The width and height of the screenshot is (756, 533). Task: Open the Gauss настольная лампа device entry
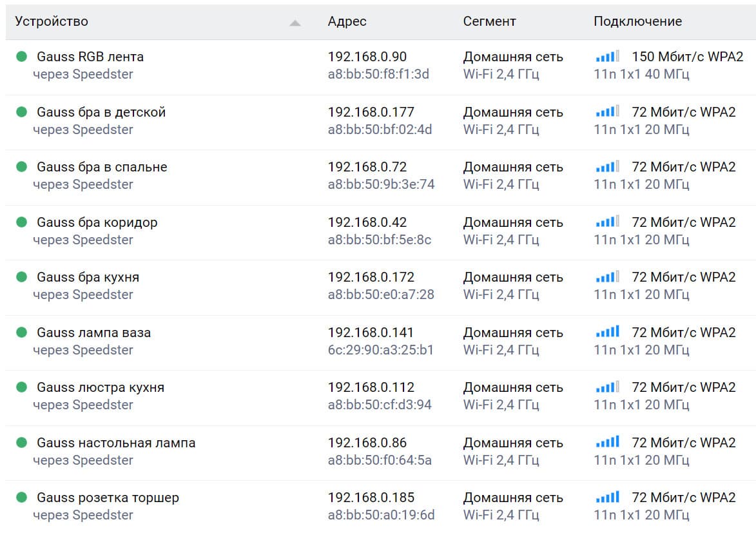[116, 443]
